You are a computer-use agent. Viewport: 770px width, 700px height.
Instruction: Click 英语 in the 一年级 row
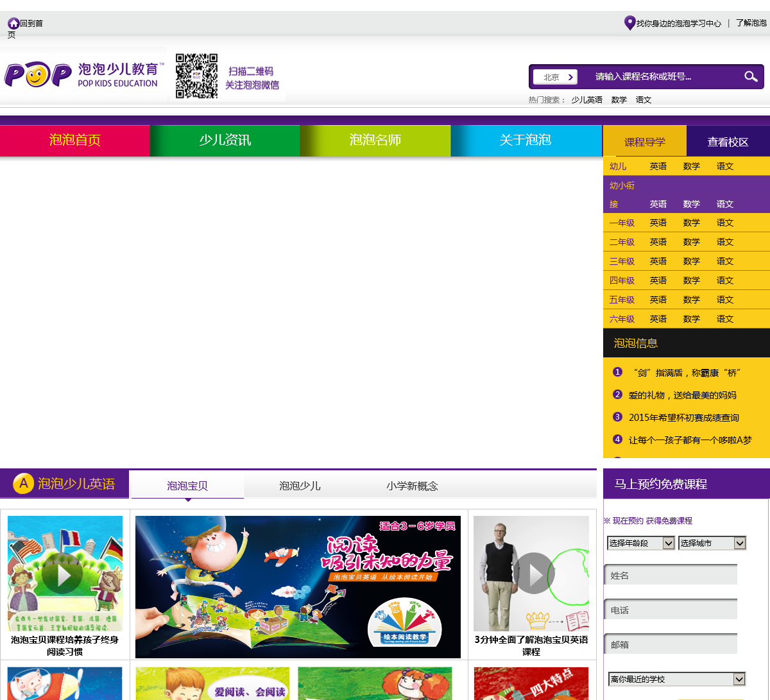pyautogui.click(x=658, y=223)
